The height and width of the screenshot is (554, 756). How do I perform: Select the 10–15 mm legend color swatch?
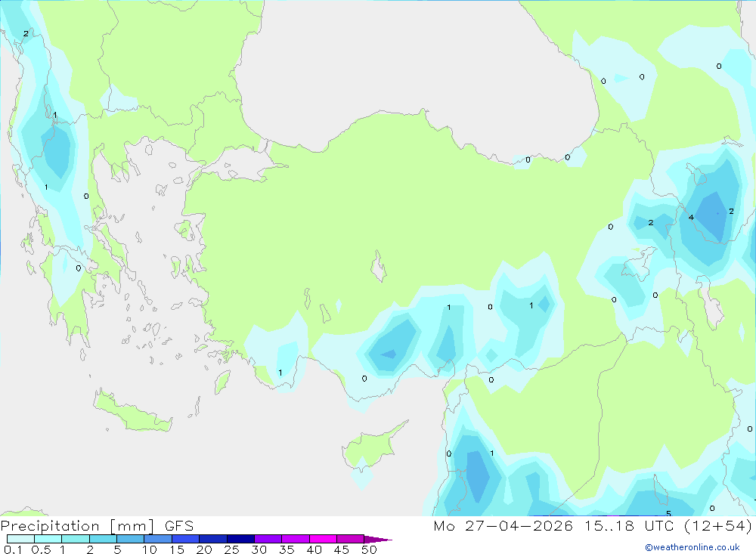click(158, 539)
